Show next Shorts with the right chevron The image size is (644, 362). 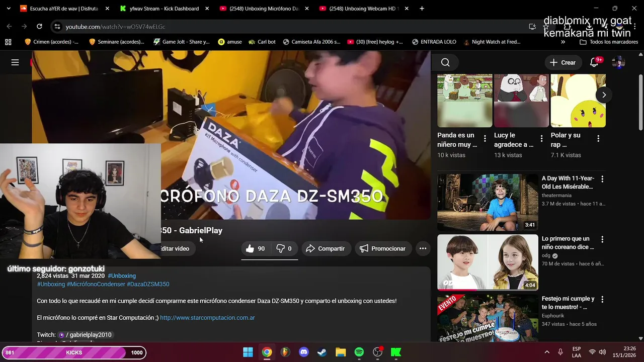tap(604, 95)
